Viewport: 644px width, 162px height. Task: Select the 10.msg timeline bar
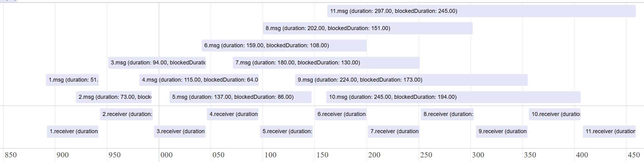pyautogui.click(x=453, y=97)
